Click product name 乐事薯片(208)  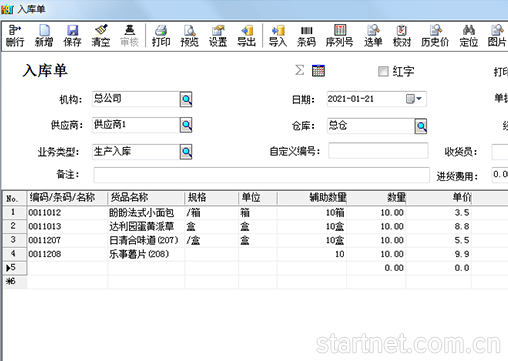tap(146, 254)
